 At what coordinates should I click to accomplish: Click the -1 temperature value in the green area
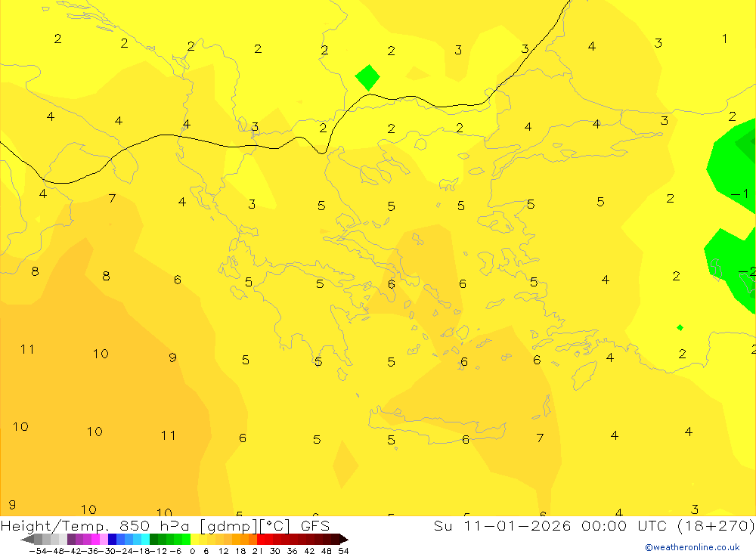[739, 193]
